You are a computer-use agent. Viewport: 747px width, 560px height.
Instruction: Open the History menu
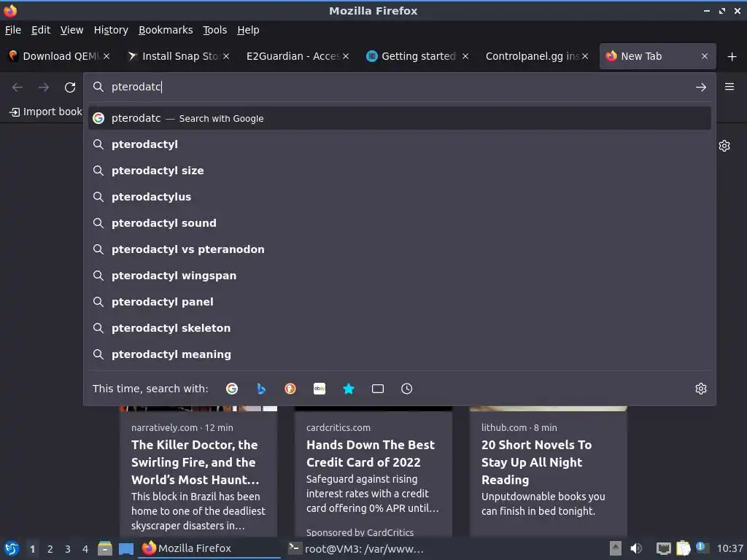coord(111,30)
